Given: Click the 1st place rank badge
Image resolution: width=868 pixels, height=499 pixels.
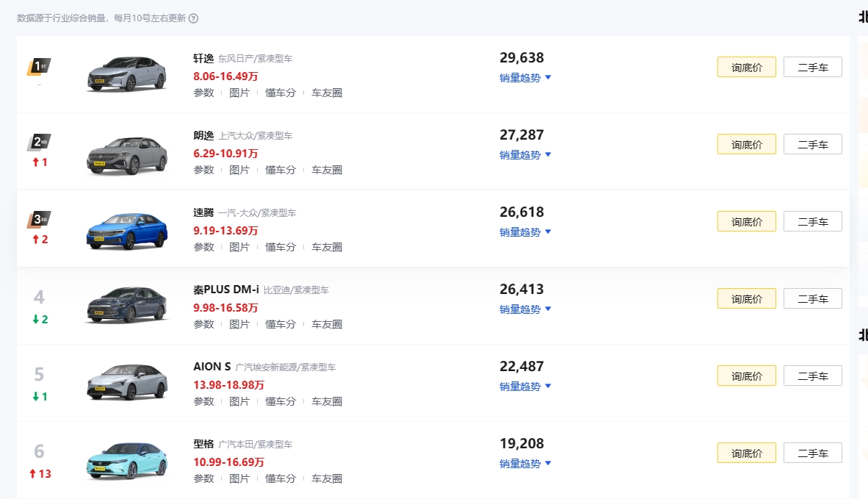Looking at the screenshot, I should (38, 67).
